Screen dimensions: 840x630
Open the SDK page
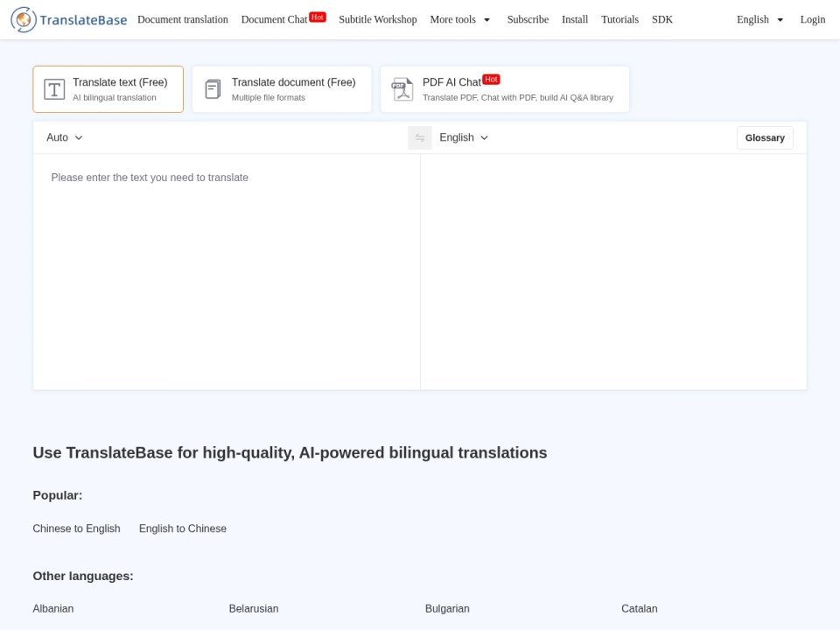tap(662, 20)
